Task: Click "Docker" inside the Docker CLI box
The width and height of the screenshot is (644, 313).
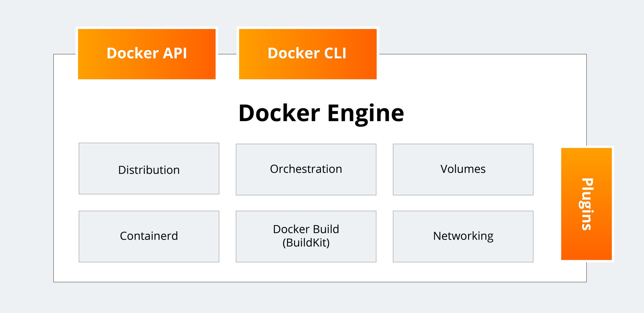Action: click(x=294, y=53)
